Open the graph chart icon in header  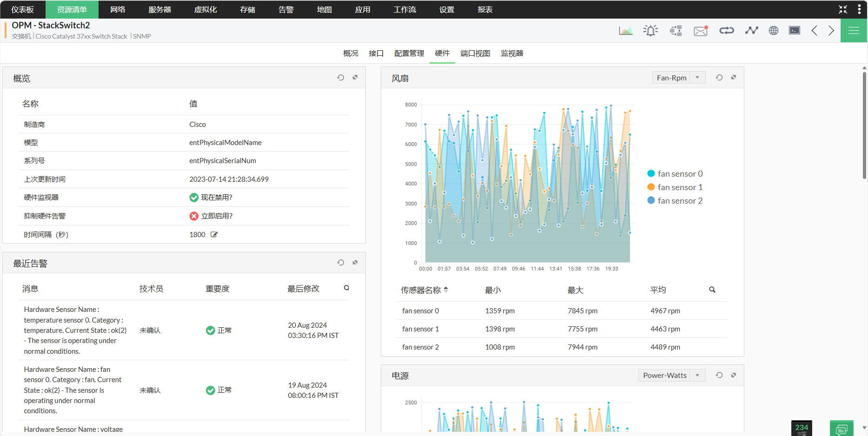click(626, 31)
